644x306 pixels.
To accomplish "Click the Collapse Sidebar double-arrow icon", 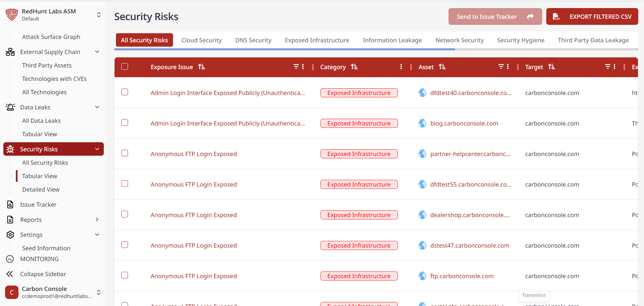I will pyautogui.click(x=10, y=274).
